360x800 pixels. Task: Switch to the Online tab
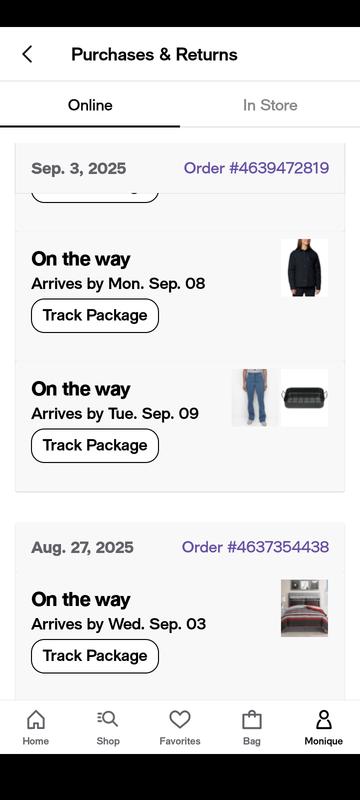(x=90, y=105)
